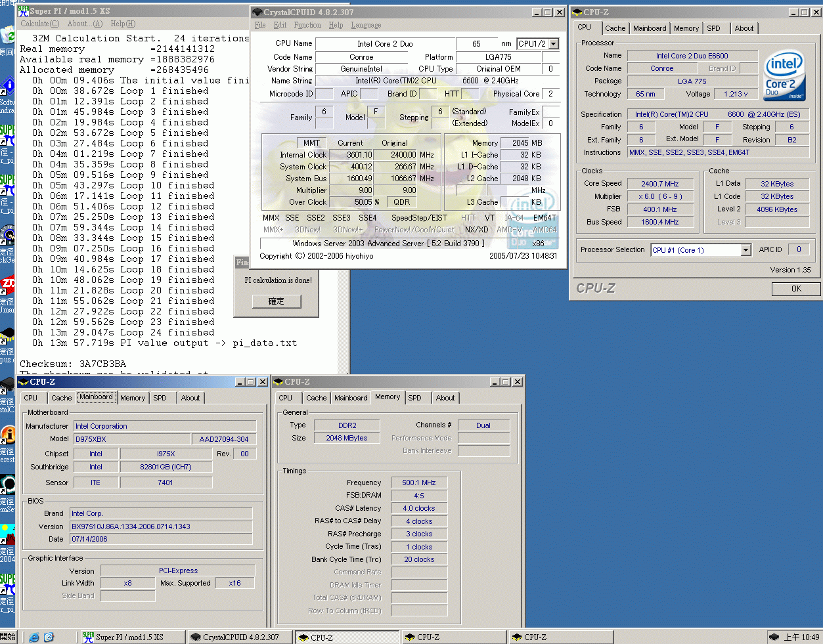The width and height of the screenshot is (823, 644).
Task: Open Language menu in CrystalCPUID
Action: [x=366, y=25]
